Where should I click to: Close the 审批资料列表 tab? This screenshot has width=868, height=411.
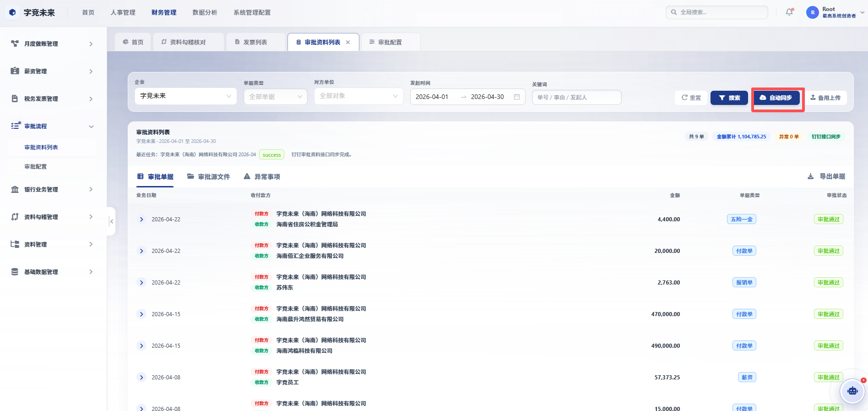click(x=348, y=42)
